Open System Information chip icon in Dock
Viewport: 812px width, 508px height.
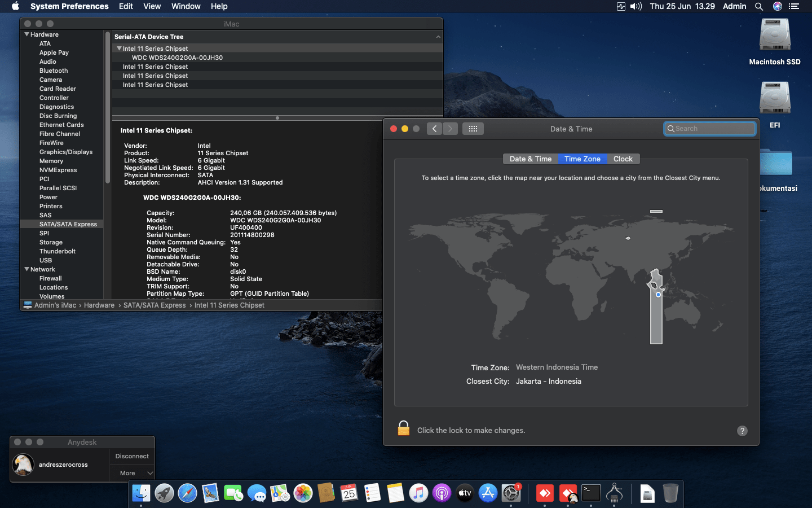(614, 493)
